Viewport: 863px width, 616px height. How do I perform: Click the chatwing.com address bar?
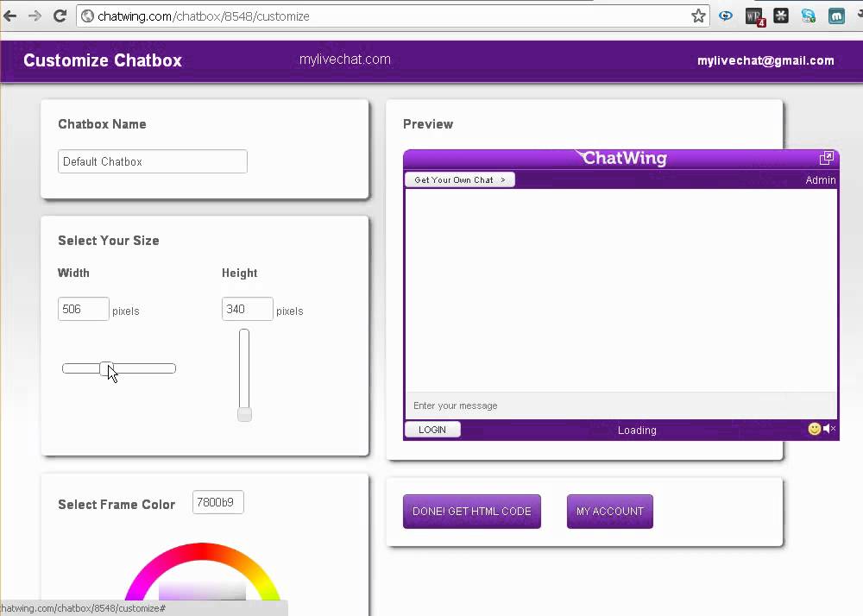point(392,16)
